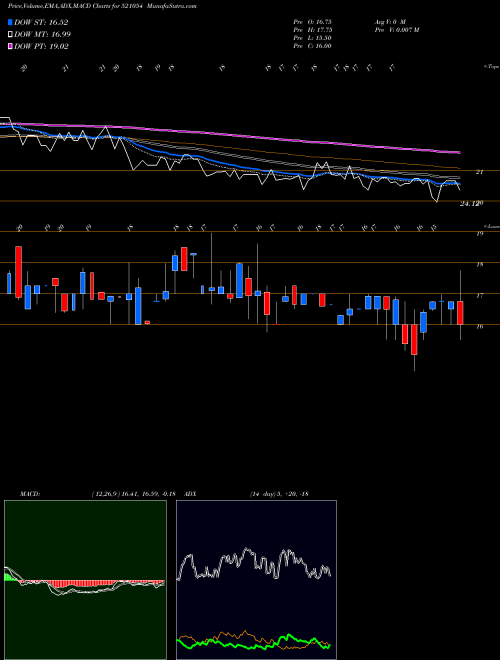Click the 'Avg V: 0 M' value
Viewport: 500px width, 660px height.
pos(390,21)
